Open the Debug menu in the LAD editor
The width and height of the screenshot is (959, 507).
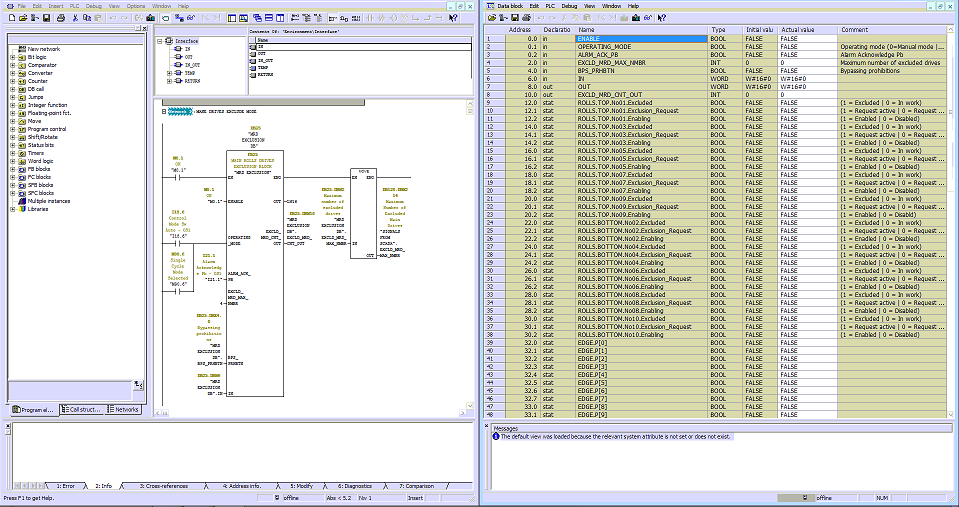(93, 6)
